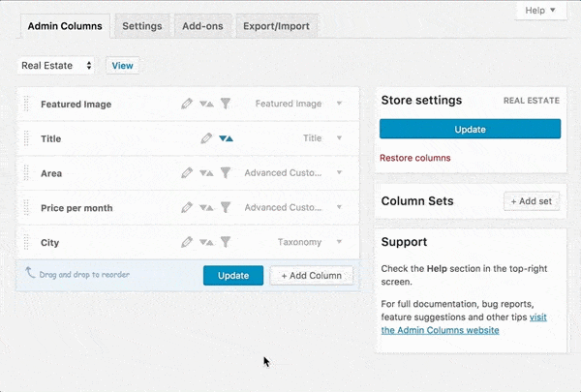
Task: Click the sort icon in the Title row
Action: click(x=226, y=138)
